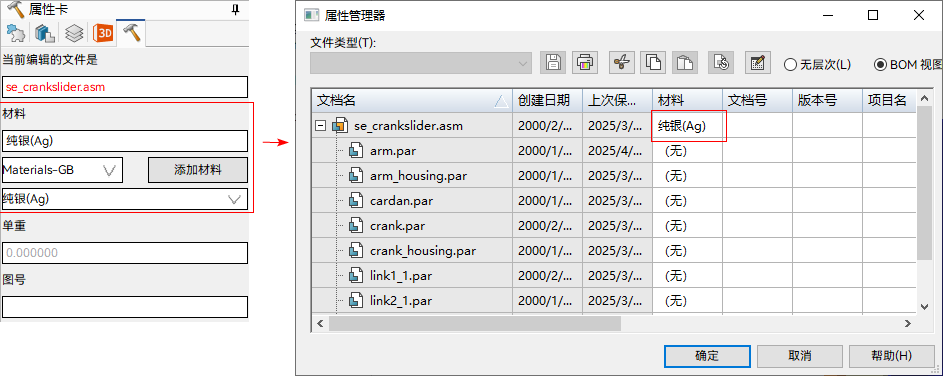Click the Paste clipboard icon

685,62
